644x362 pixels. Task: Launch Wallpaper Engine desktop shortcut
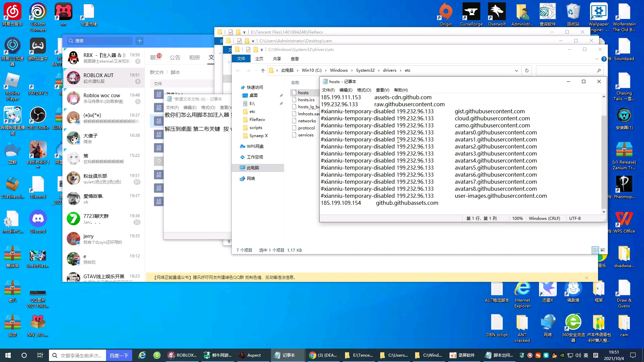(599, 17)
